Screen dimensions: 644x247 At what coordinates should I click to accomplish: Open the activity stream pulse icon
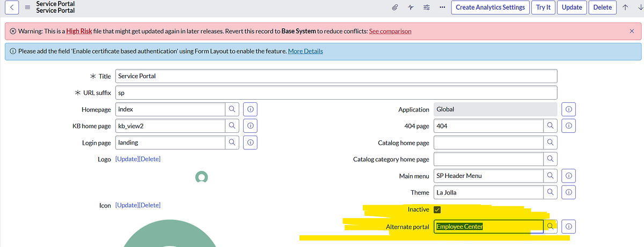pos(411,8)
